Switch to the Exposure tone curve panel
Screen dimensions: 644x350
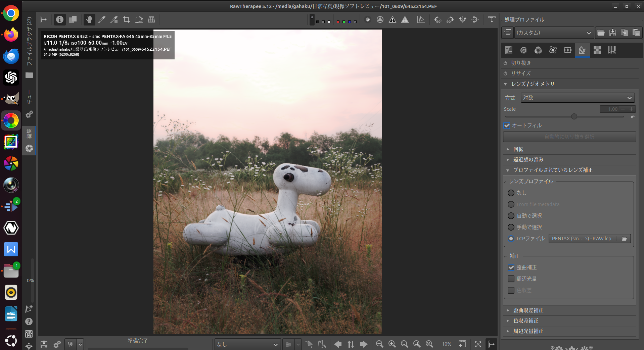coord(508,50)
